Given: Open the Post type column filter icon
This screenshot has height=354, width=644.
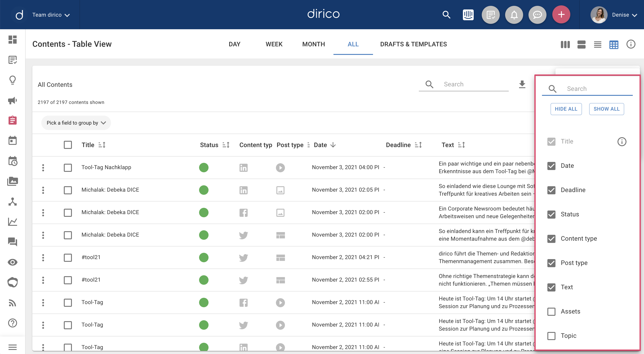Looking at the screenshot, I should 309,145.
